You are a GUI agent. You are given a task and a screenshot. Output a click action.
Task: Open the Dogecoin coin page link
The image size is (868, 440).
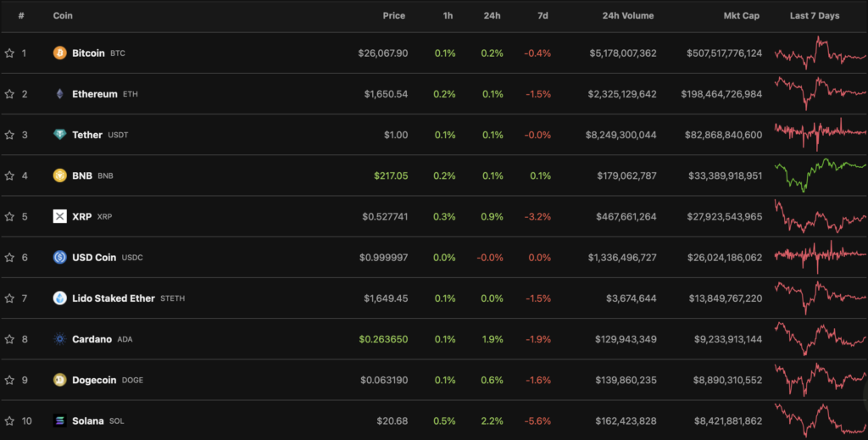point(94,380)
